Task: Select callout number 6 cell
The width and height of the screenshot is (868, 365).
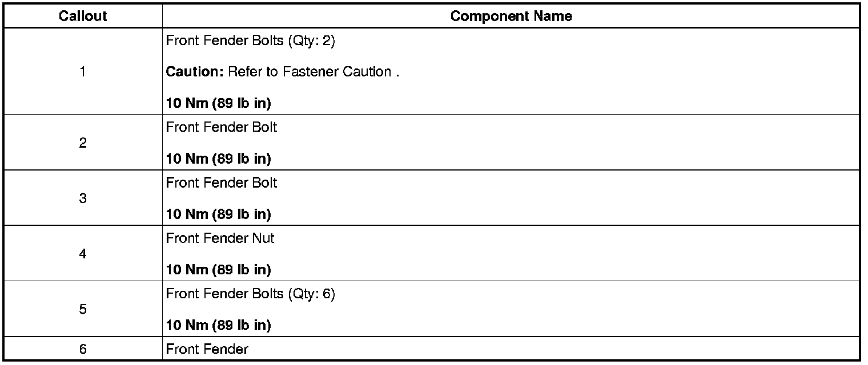Action: [83, 349]
